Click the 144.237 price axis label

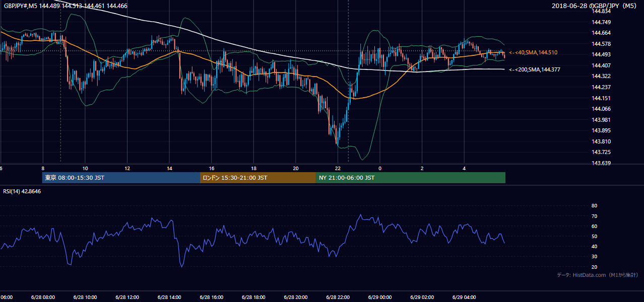point(601,87)
